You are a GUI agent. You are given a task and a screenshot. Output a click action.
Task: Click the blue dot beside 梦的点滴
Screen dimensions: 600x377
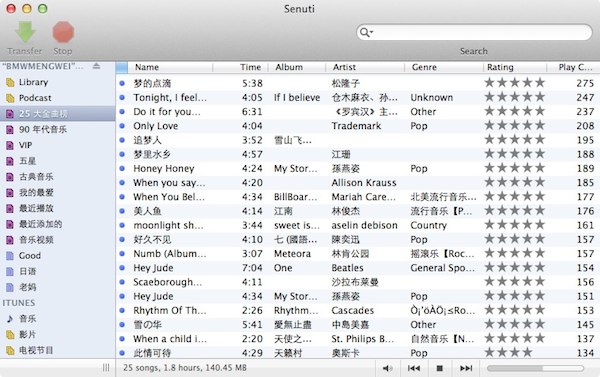tap(122, 83)
